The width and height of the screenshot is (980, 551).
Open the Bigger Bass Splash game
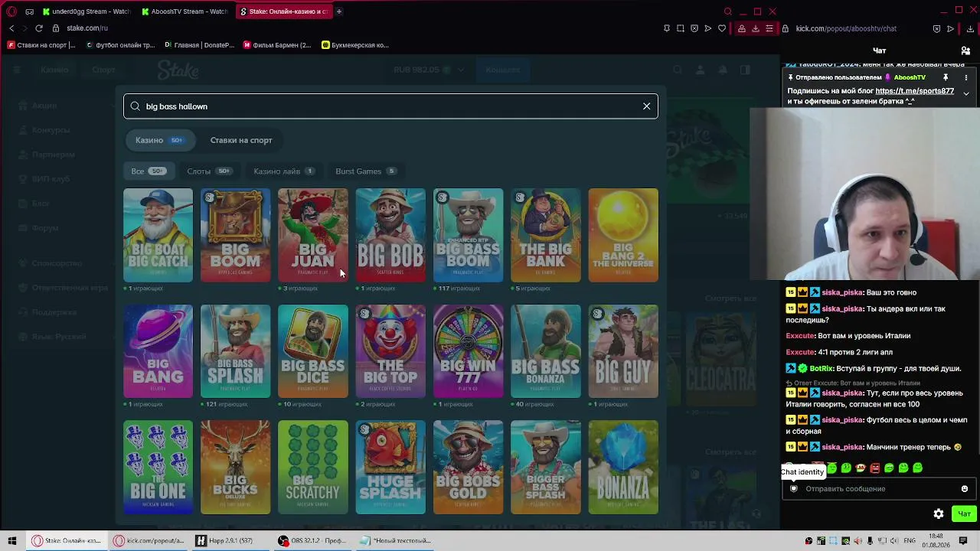[x=545, y=467]
